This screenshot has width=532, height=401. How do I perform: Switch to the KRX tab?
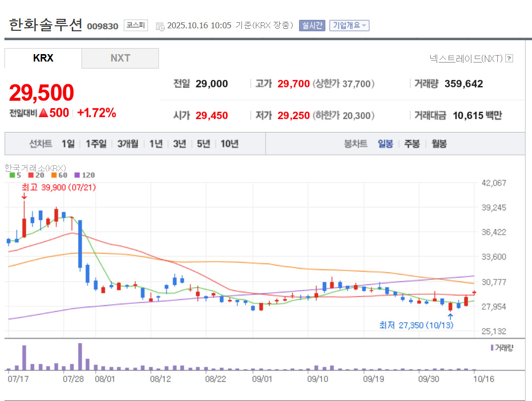coord(43,58)
